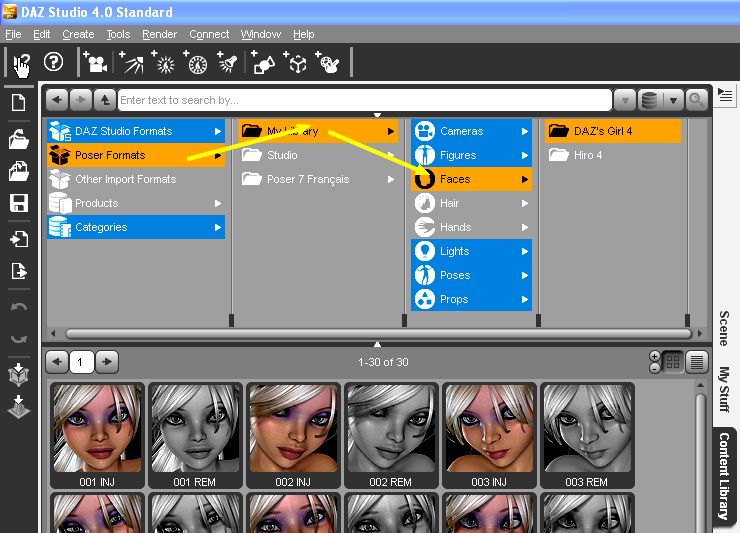Select the Props folder

[x=471, y=299]
